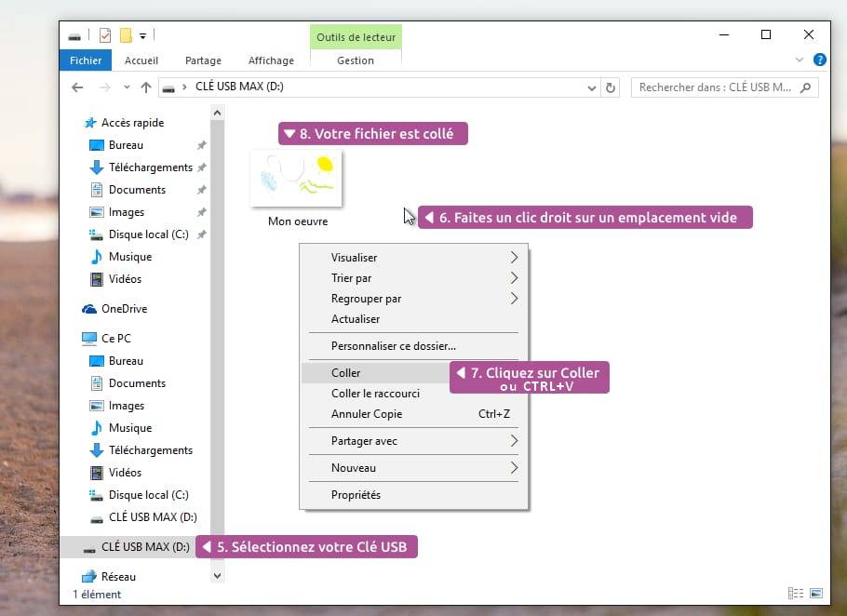
Task: Select the Mon oeuvre file thumbnail
Action: (297, 179)
